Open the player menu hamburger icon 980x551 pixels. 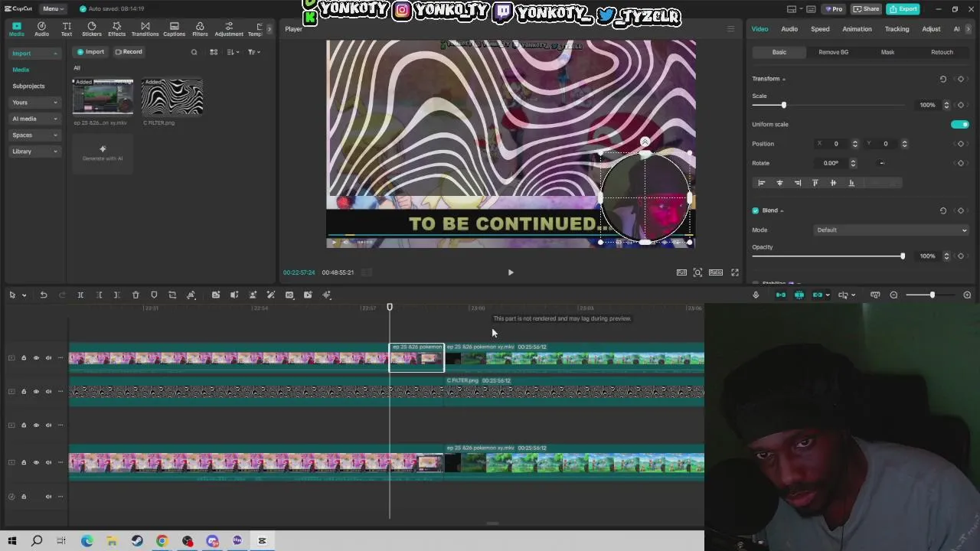[x=730, y=29]
